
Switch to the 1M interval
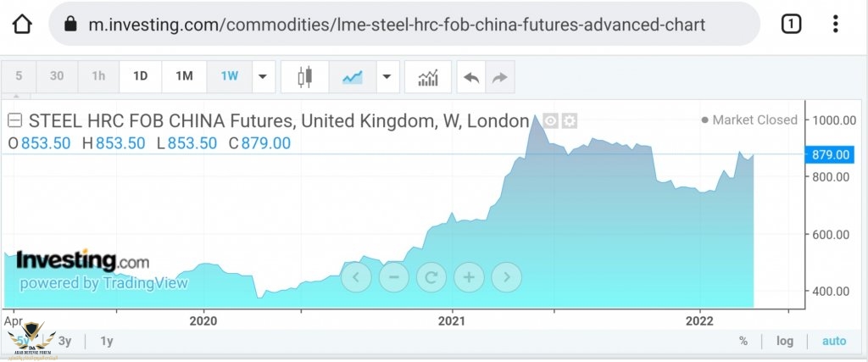coord(184,76)
